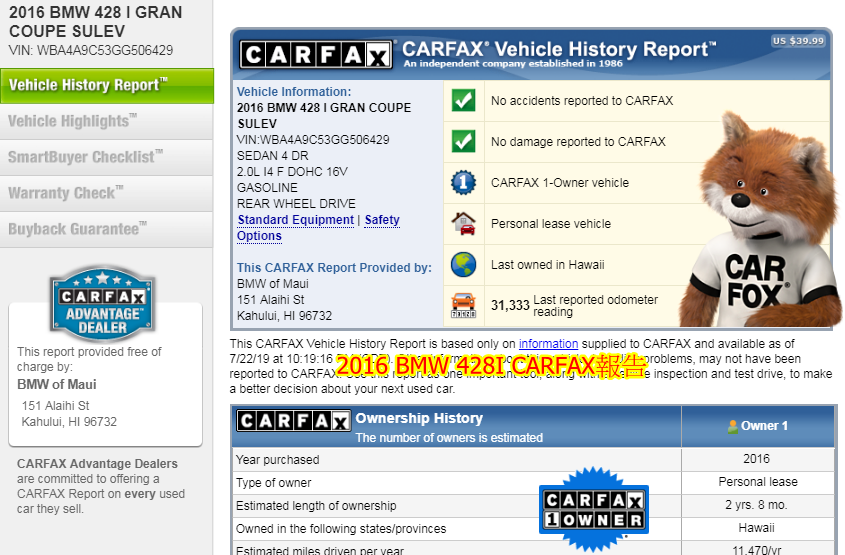Click 'Ownership History' section title
845x555 pixels.
[x=419, y=418]
